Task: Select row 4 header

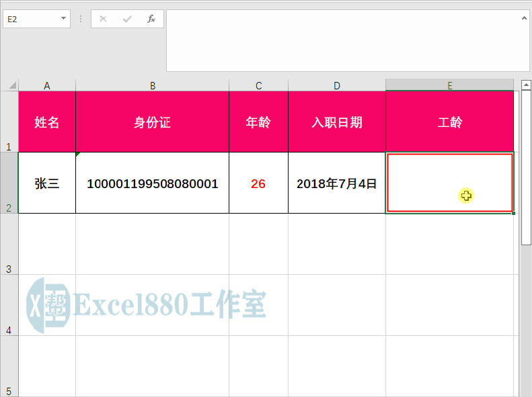Action: 9,305
